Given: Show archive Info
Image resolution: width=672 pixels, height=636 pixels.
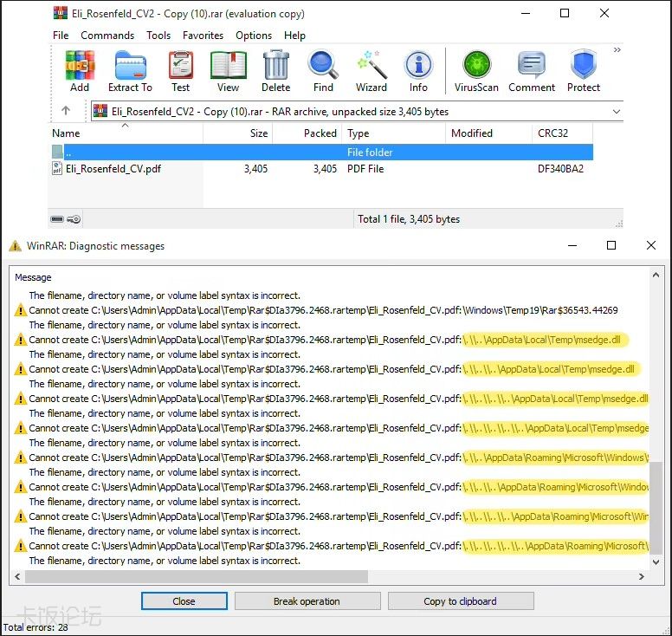Looking at the screenshot, I should tap(418, 71).
